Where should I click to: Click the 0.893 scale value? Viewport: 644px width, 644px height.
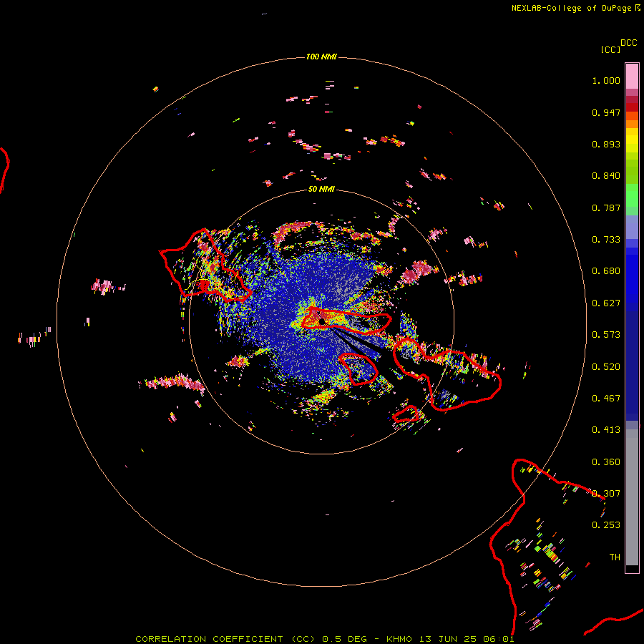point(606,144)
